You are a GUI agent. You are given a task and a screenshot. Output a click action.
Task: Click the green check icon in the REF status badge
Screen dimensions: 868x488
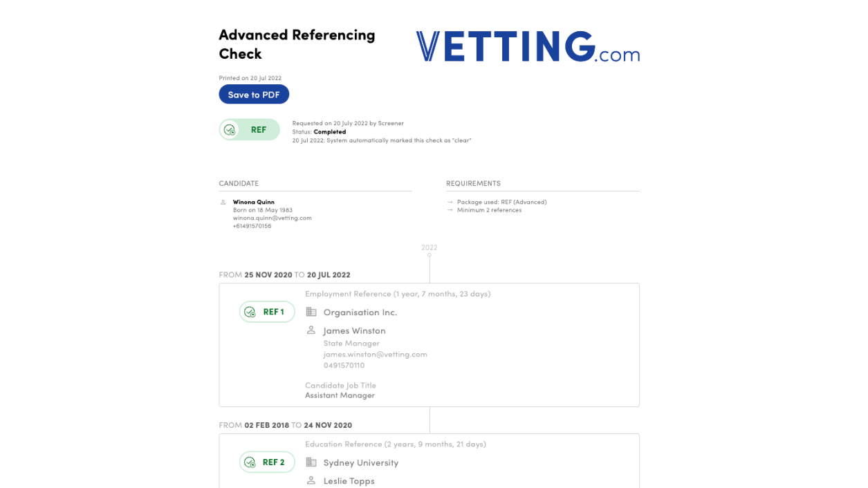pyautogui.click(x=230, y=130)
